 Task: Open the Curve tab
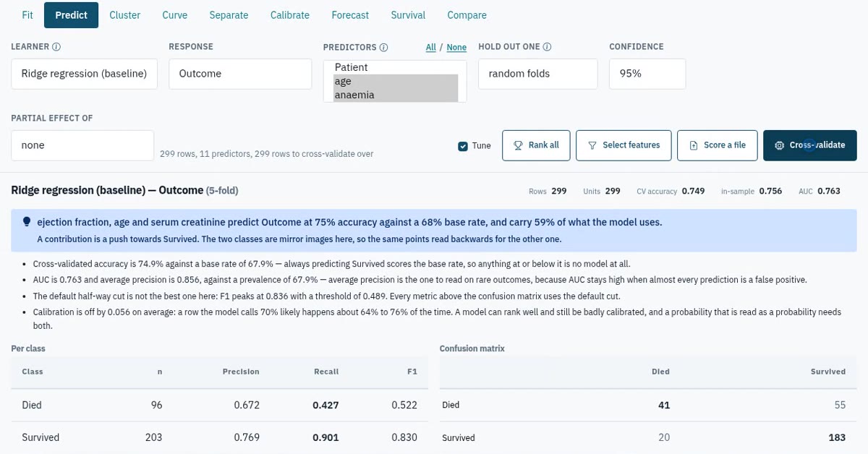pos(175,15)
